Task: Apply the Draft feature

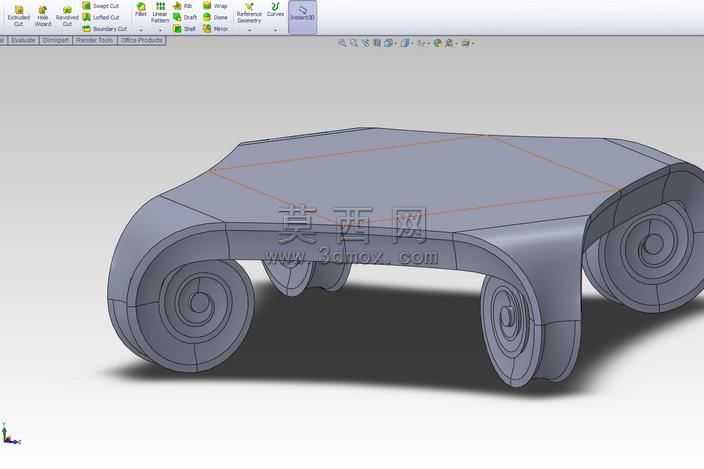Action: [185, 17]
